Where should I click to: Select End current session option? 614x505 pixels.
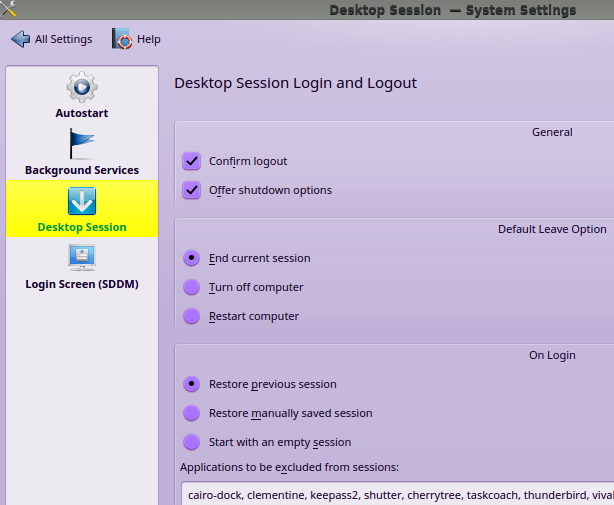(192, 258)
